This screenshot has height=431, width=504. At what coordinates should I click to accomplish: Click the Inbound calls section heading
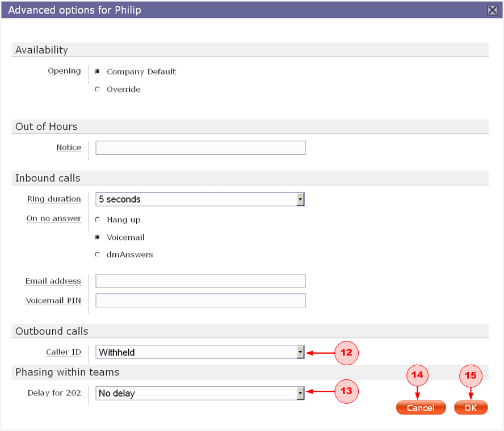click(x=48, y=178)
